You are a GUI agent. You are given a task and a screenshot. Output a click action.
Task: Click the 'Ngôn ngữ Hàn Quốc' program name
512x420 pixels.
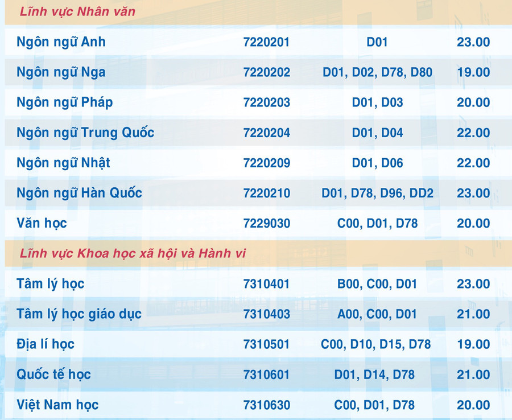[79, 193]
